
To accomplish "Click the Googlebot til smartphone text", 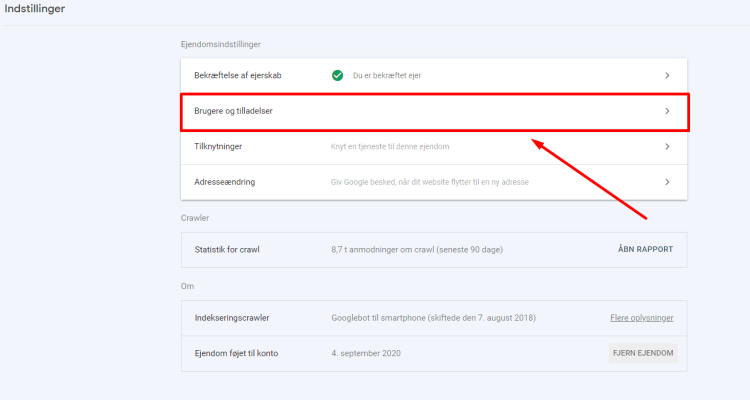I will tap(433, 318).
